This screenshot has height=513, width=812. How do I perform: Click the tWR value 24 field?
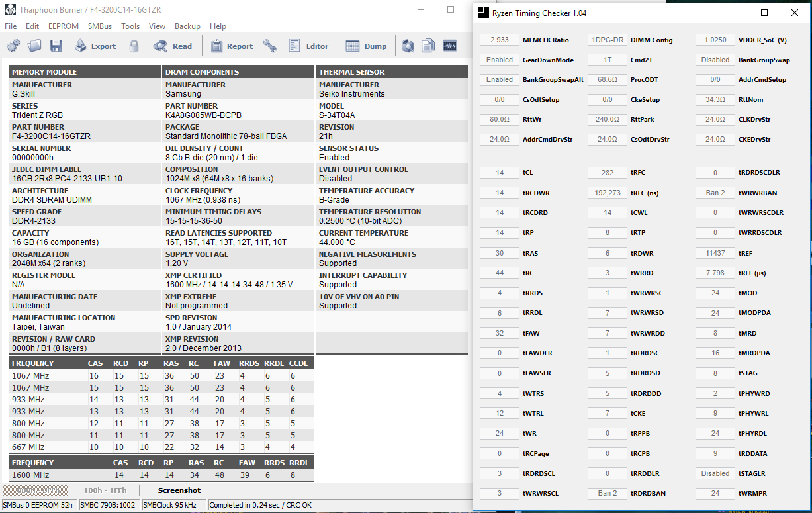coord(500,433)
